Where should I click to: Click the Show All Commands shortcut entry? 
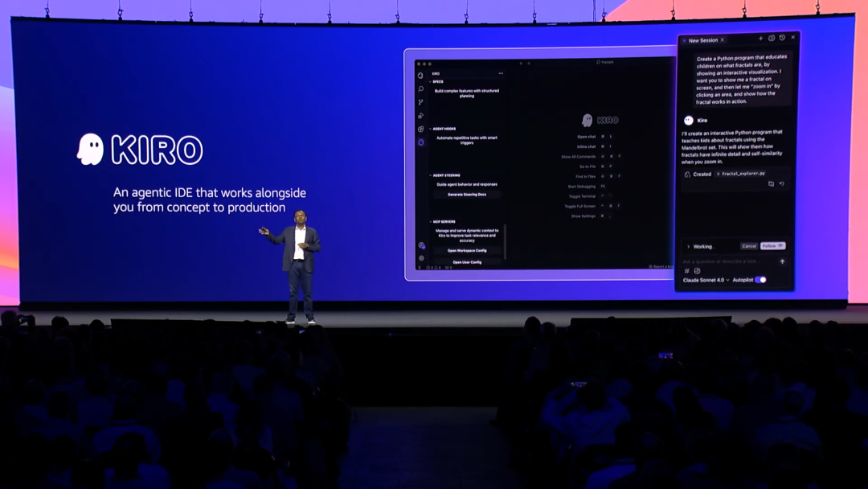tap(590, 157)
